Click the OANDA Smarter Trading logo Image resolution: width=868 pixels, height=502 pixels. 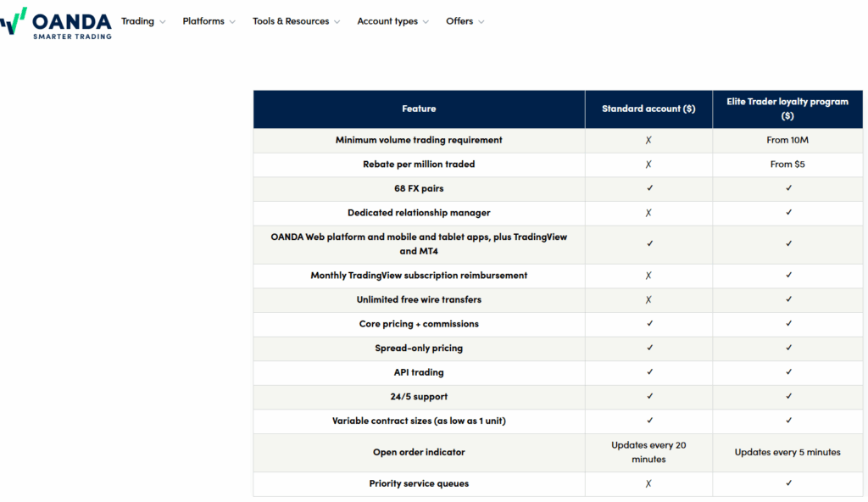(x=56, y=23)
